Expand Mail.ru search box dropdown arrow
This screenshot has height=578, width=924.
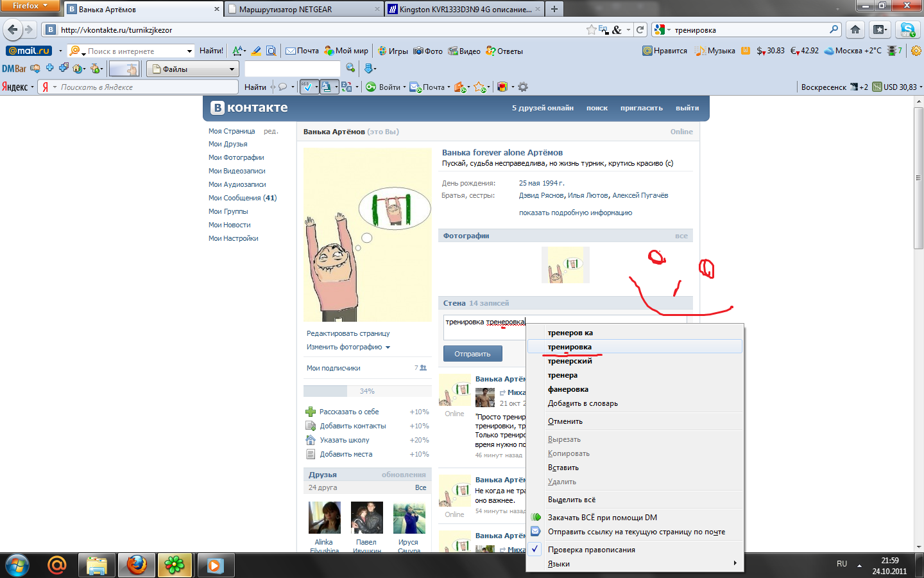pos(189,51)
